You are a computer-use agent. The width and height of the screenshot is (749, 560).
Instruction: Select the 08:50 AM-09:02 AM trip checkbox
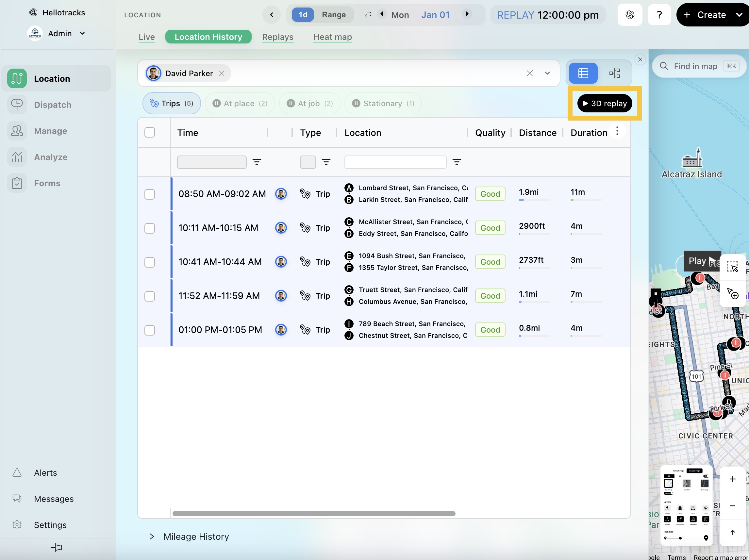pos(150,194)
